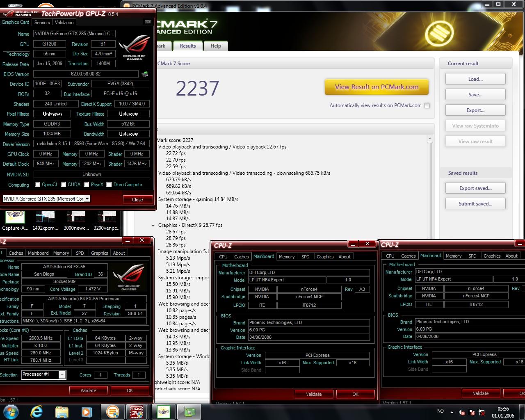Open the Sensors tab in GPU-Z
Screen dimensions: 525x420
click(42, 23)
